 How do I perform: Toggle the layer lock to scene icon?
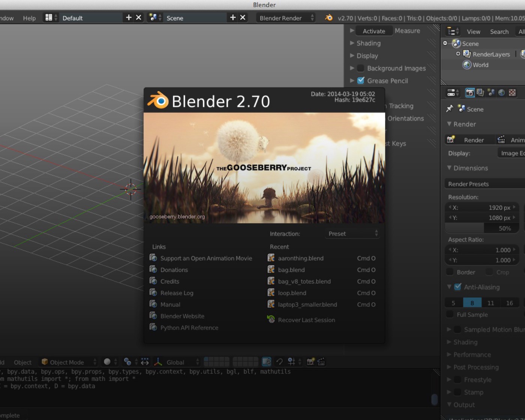point(267,362)
